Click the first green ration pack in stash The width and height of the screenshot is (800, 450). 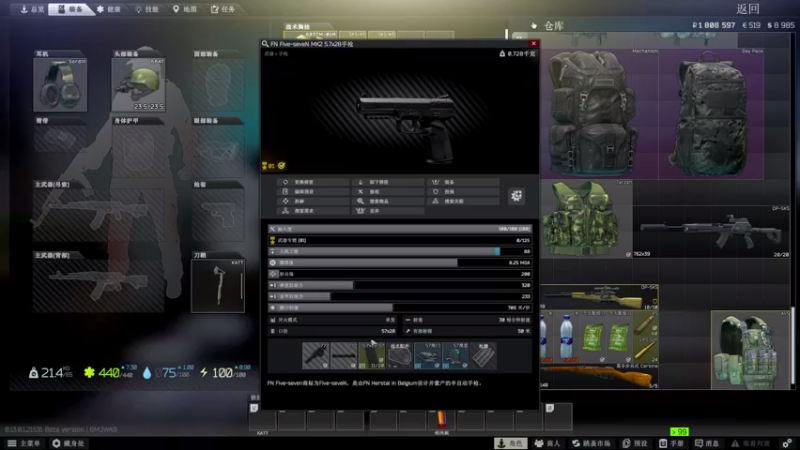(593, 337)
